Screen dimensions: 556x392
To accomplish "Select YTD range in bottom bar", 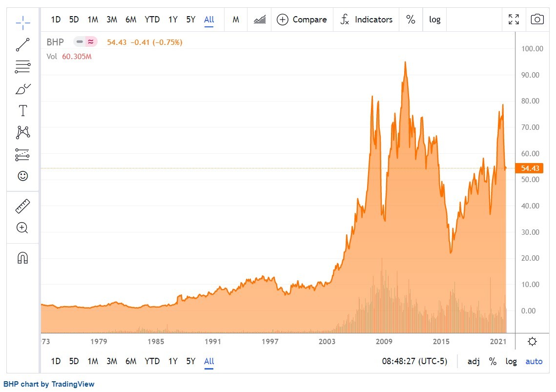I will (x=152, y=361).
